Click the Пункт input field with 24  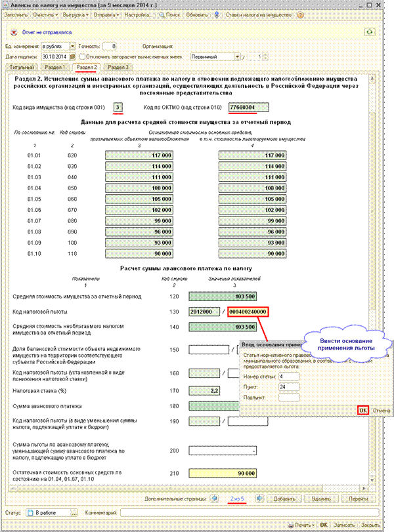coord(289,387)
